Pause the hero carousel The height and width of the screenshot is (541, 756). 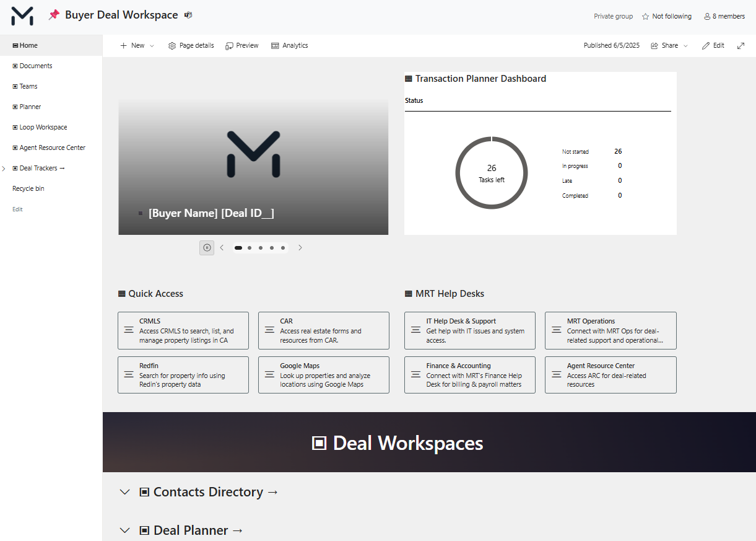point(207,248)
